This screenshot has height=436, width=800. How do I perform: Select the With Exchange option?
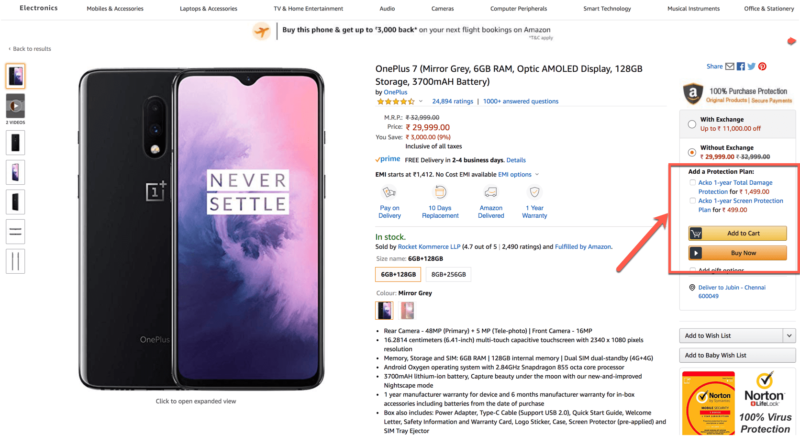coord(691,123)
